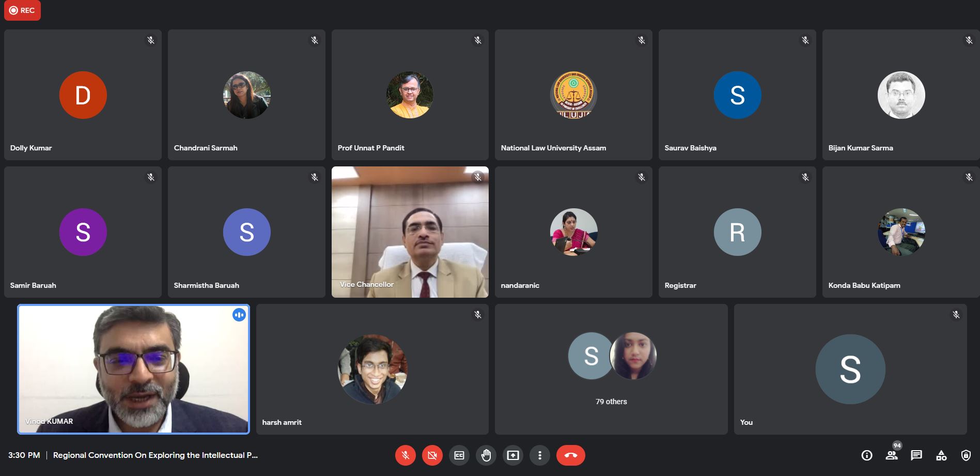Expand the 79 others participant tile
The height and width of the screenshot is (476, 980).
point(611,369)
